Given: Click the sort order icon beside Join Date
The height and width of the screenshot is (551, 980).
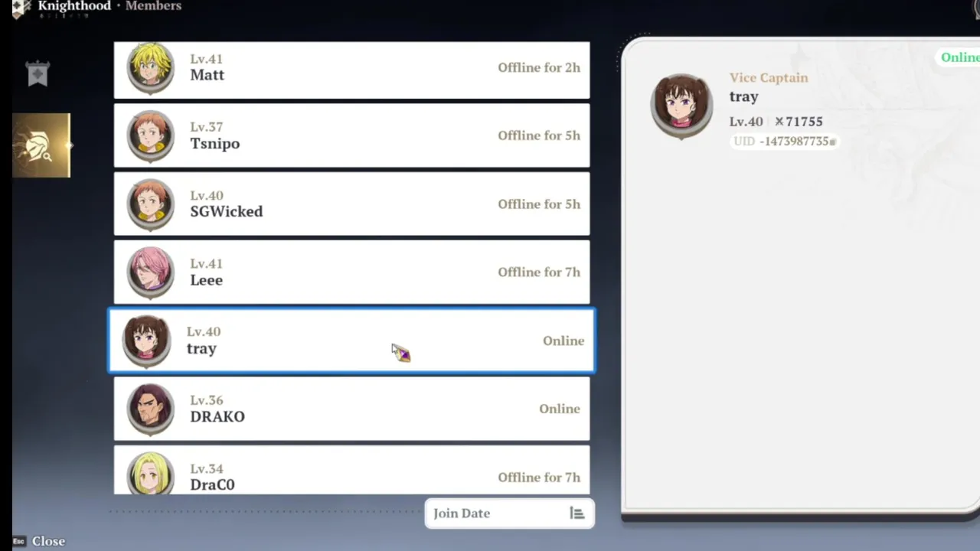Looking at the screenshot, I should tap(577, 514).
